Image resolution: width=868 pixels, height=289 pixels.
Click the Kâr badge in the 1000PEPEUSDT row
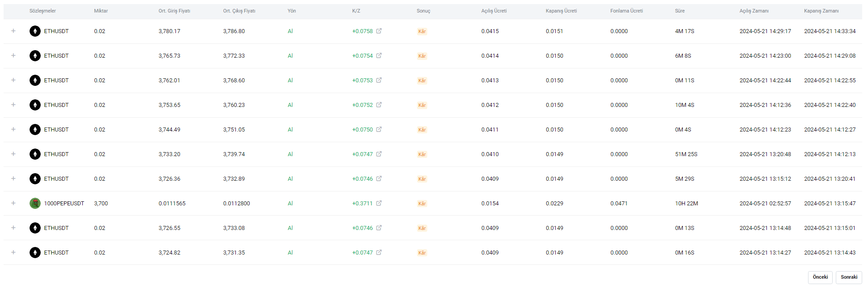tap(422, 204)
